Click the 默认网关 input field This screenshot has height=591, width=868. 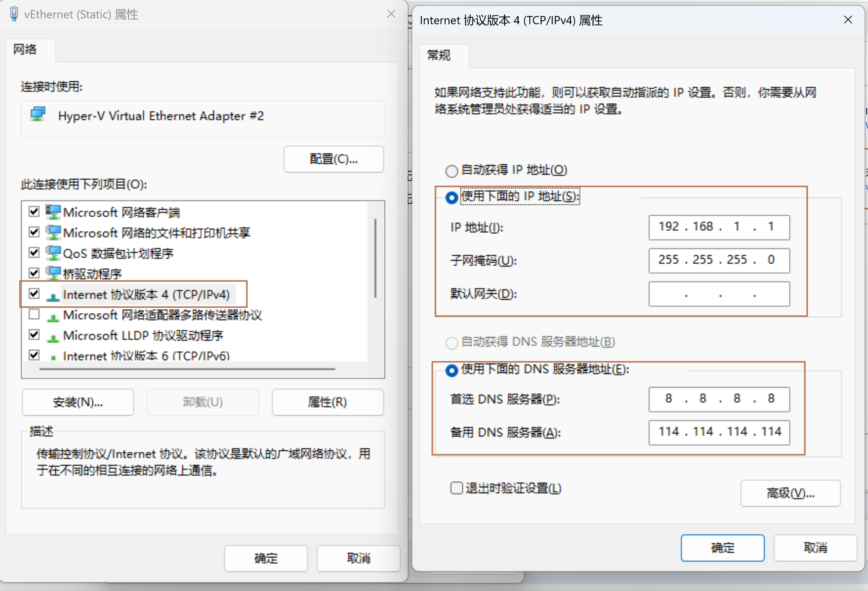click(719, 294)
